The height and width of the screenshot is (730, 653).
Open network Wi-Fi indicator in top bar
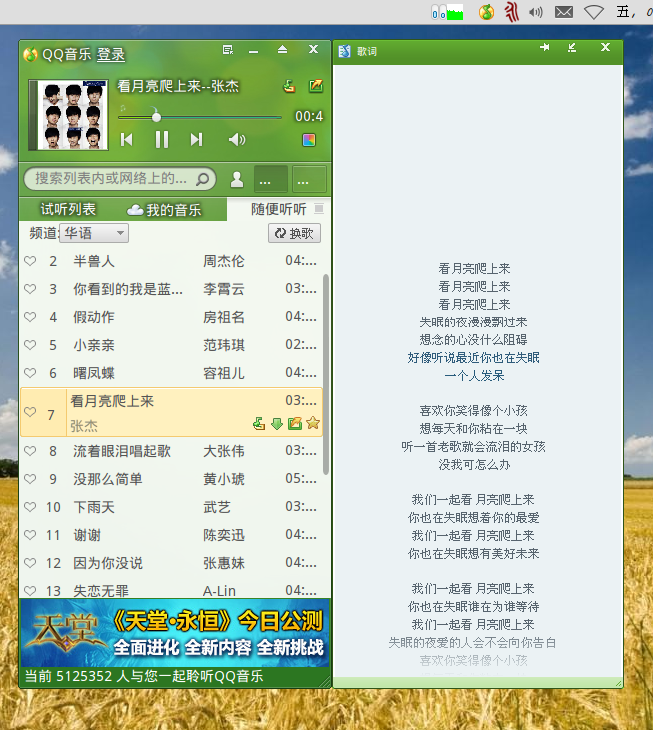click(594, 12)
